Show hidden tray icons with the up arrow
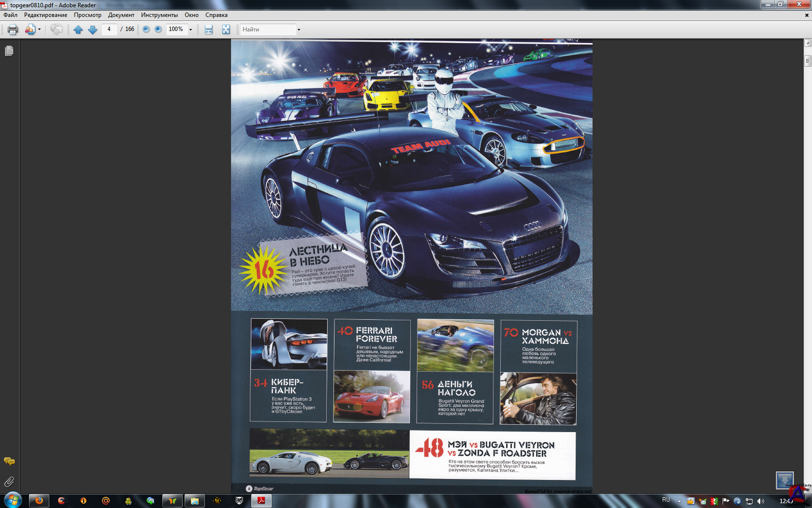812x508 pixels. [679, 501]
